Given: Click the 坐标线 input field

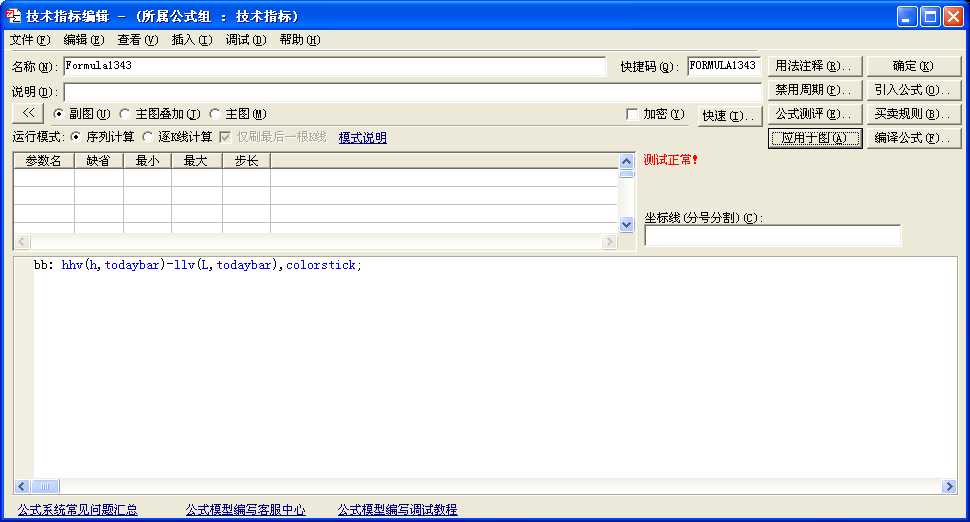Looking at the screenshot, I should [772, 236].
